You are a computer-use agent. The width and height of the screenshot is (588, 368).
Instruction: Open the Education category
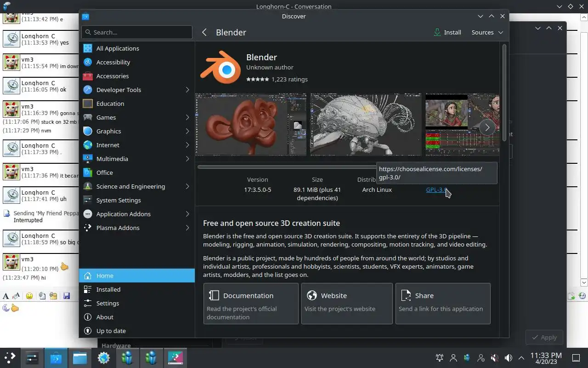click(x=137, y=103)
